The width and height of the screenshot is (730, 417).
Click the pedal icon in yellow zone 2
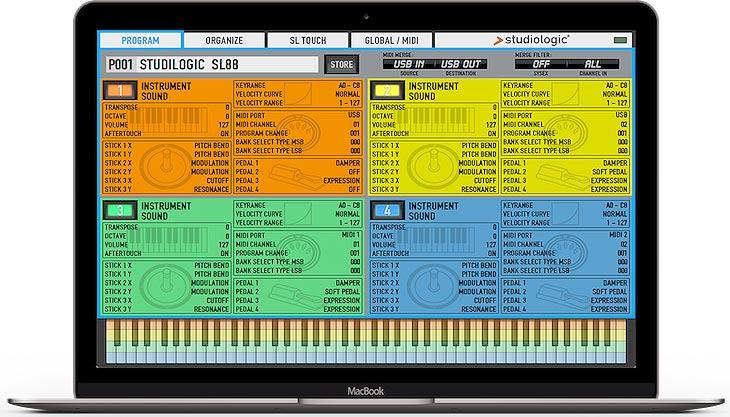click(x=563, y=177)
